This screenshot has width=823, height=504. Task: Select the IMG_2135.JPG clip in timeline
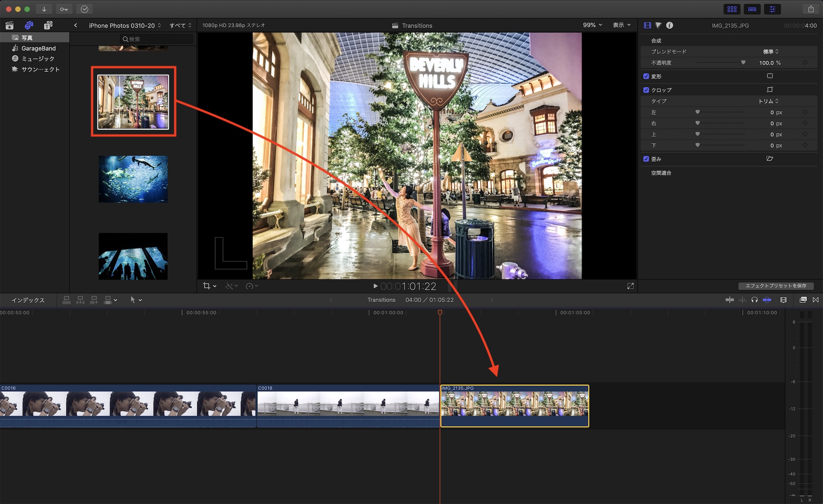point(514,405)
